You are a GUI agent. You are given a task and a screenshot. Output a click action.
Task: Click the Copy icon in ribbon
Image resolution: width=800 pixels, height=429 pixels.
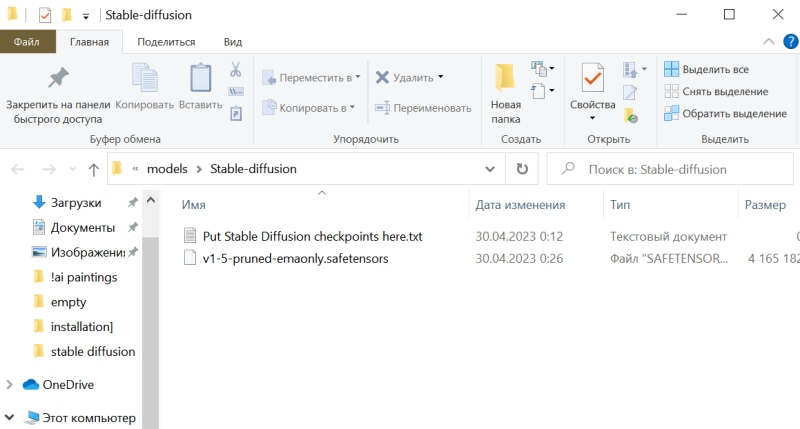click(145, 78)
